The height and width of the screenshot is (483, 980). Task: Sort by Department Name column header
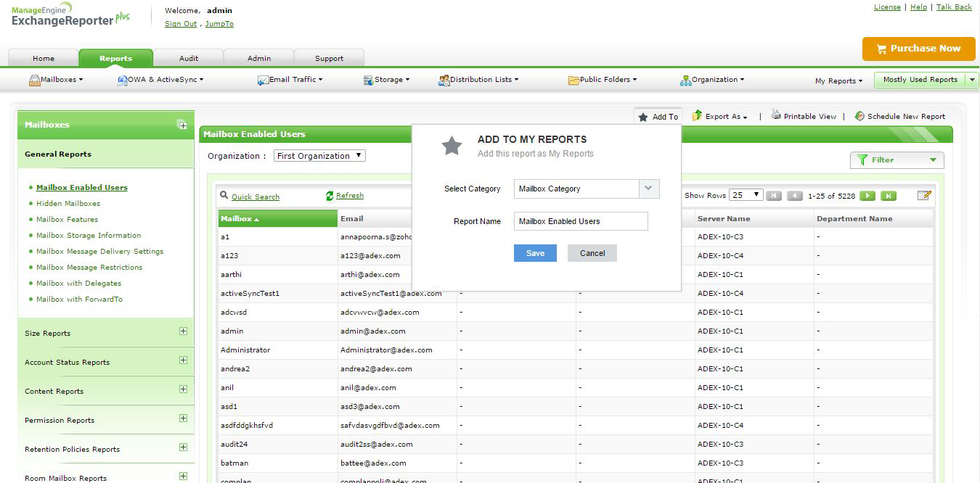873,218
